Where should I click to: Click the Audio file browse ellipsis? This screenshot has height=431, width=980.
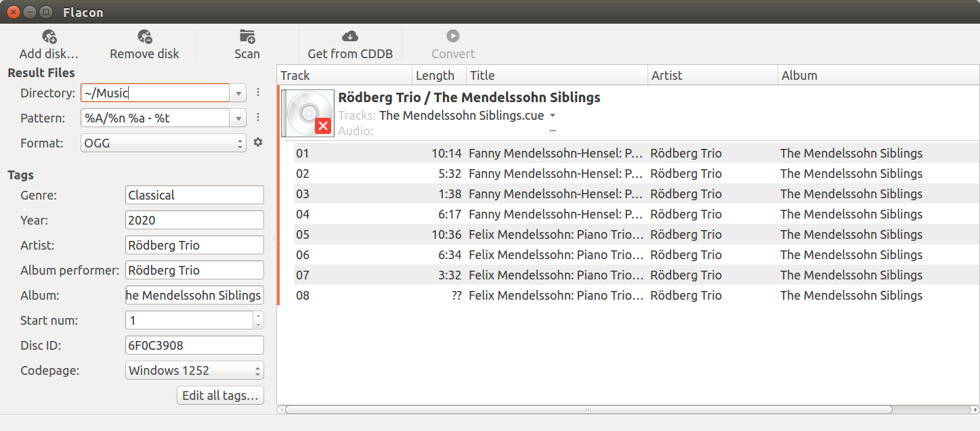click(553, 131)
